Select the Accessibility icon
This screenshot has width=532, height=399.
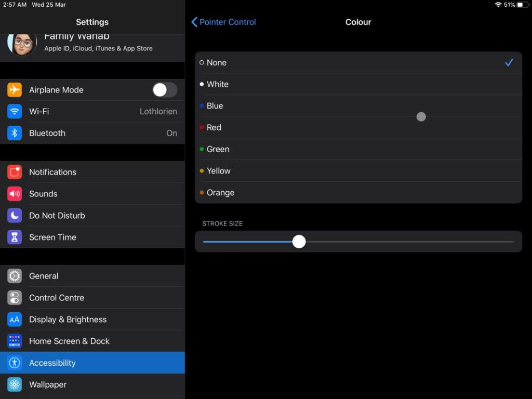[x=14, y=363]
